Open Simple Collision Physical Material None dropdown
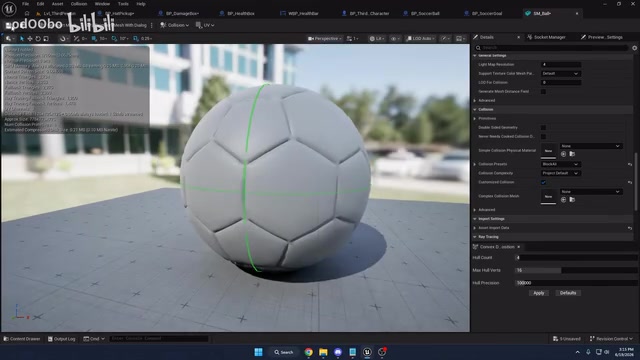The height and width of the screenshot is (360, 640). click(x=591, y=146)
